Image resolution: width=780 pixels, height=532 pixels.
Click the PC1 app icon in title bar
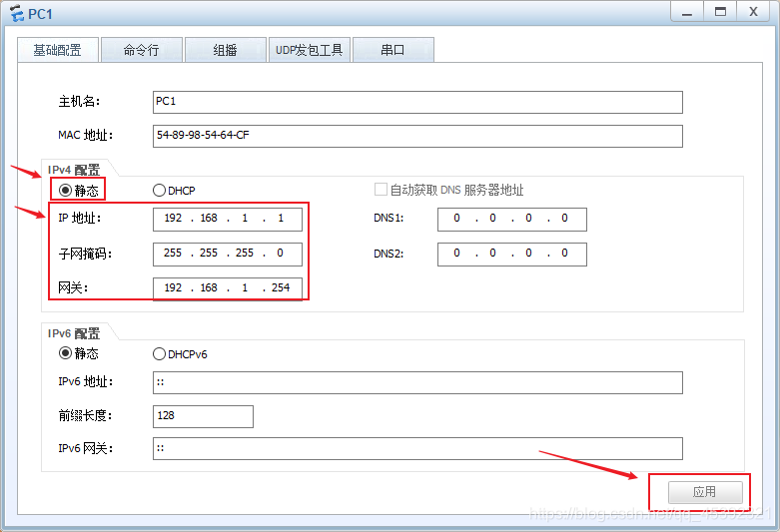tap(16, 13)
